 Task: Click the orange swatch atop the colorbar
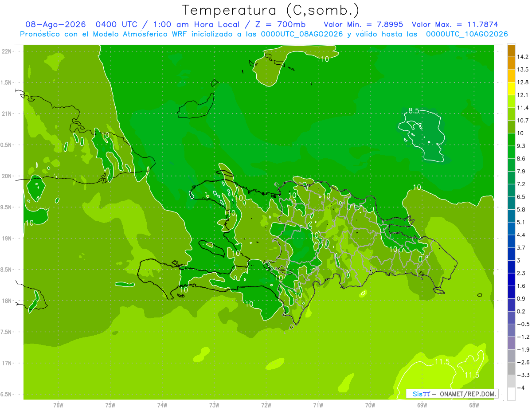click(511, 51)
